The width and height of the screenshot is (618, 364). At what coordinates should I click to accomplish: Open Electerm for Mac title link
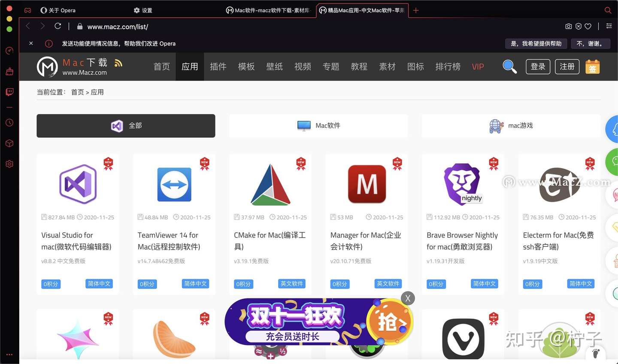pos(558,241)
